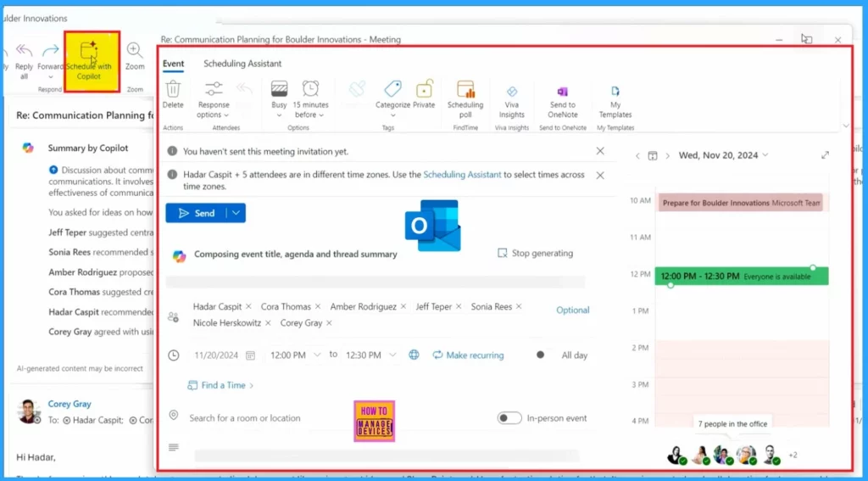
Task: Send the meeting to OneNote
Action: pyautogui.click(x=563, y=100)
